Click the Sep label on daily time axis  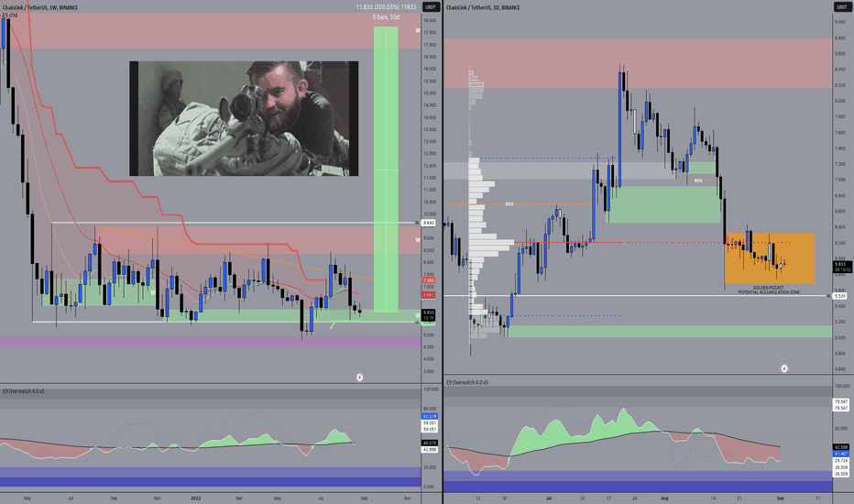[x=780, y=498]
